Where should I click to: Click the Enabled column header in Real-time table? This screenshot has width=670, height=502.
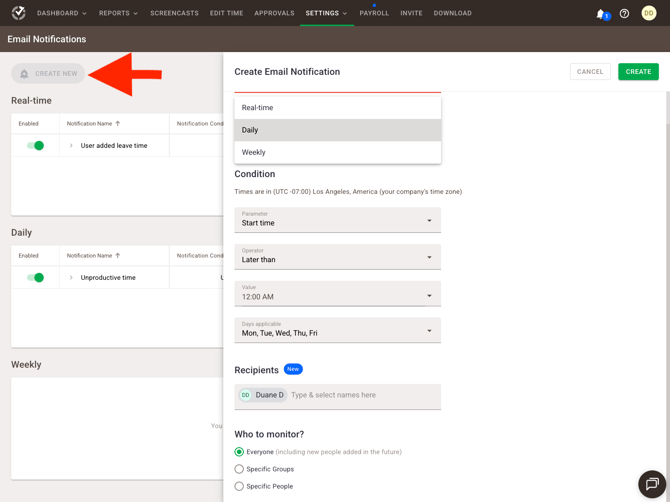coord(29,123)
